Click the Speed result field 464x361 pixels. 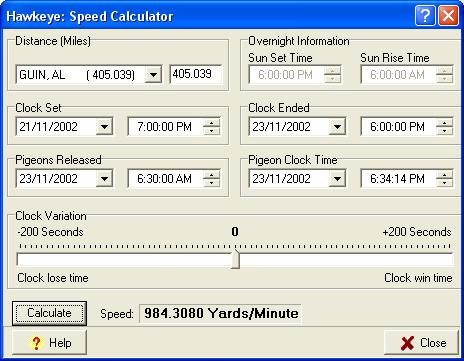point(221,313)
